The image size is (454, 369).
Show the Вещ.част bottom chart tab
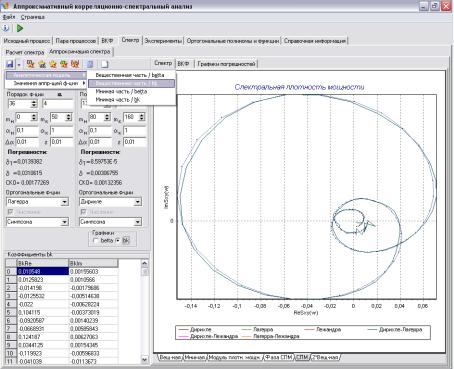(170, 357)
